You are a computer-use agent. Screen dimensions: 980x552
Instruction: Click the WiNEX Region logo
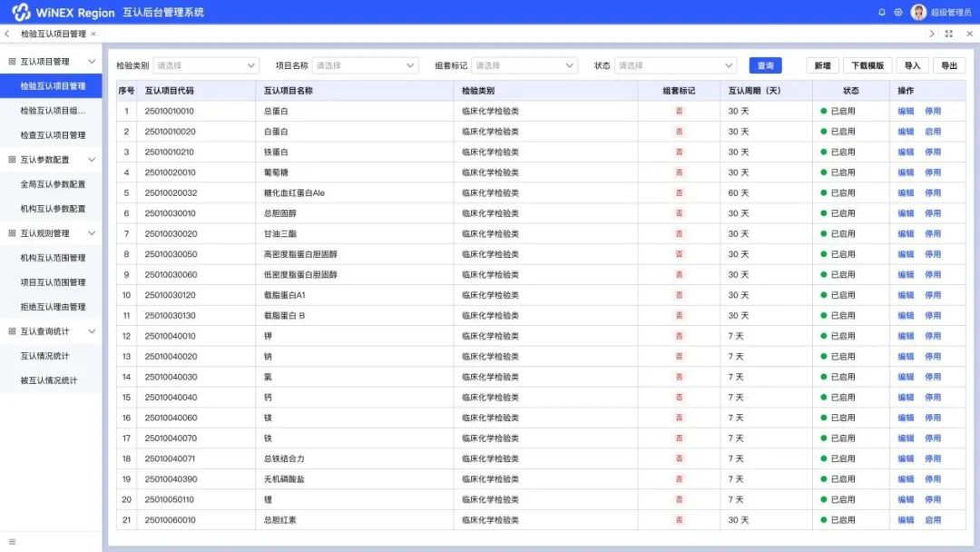tap(64, 13)
